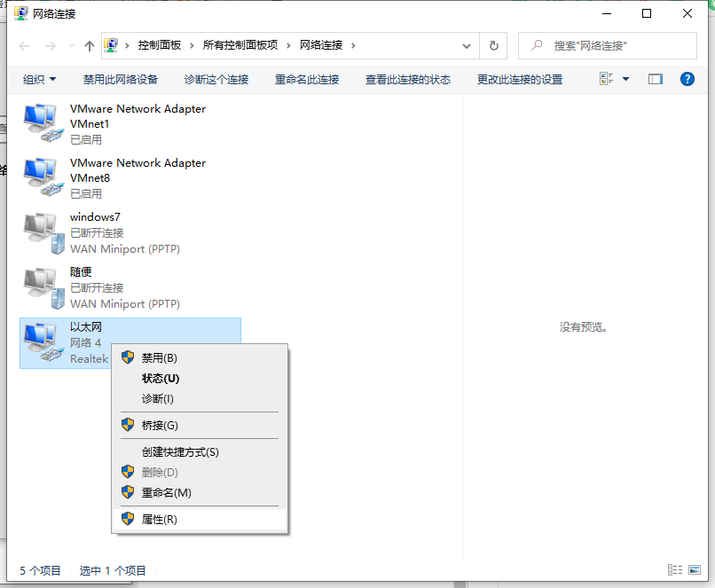Go up one folder level arrow
Image resolution: width=715 pixels, height=588 pixels.
tap(90, 45)
